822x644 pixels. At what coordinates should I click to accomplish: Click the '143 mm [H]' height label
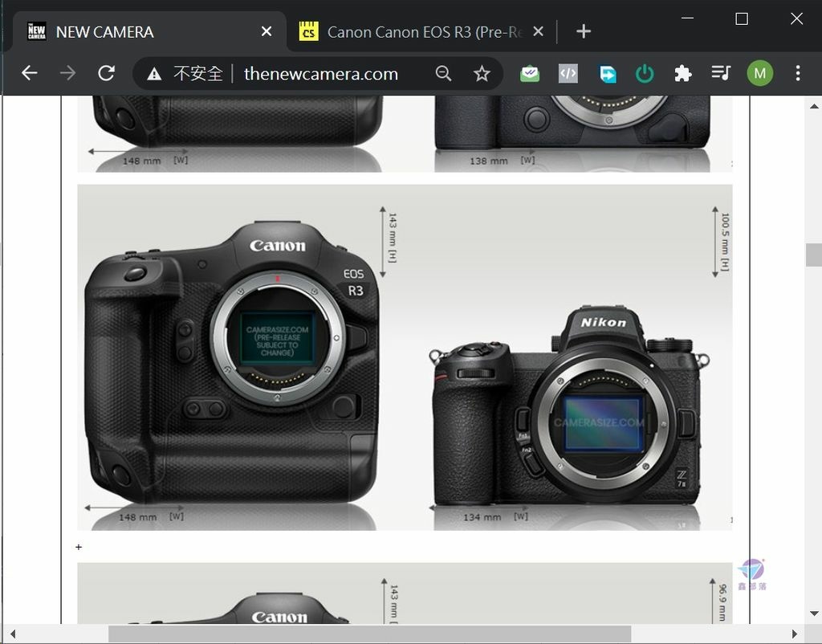coord(392,238)
